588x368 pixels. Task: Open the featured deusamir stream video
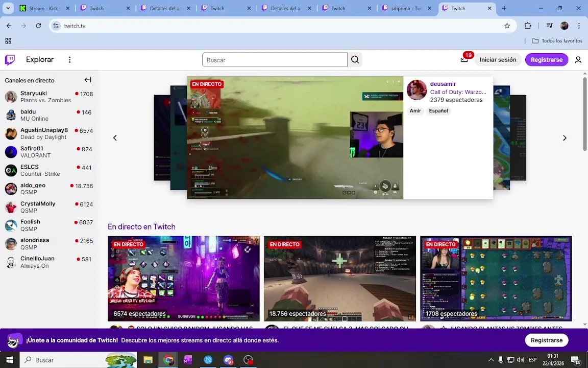pyautogui.click(x=295, y=138)
